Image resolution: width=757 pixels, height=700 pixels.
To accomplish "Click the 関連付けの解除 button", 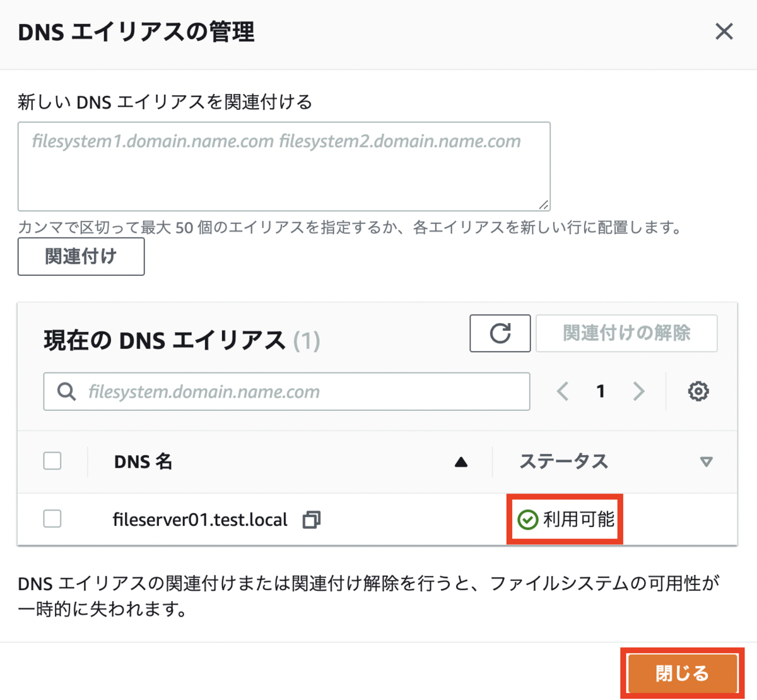I will tap(626, 333).
